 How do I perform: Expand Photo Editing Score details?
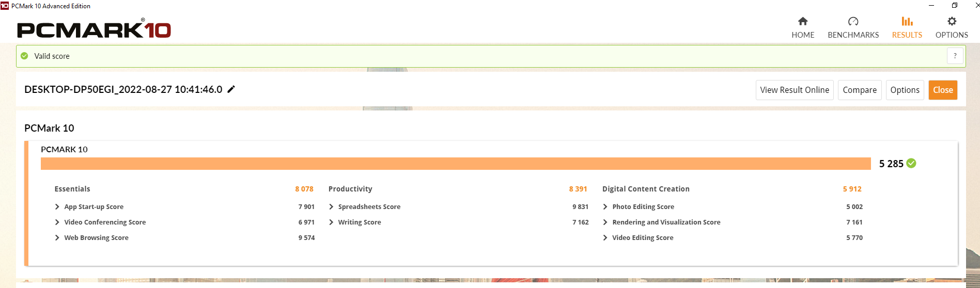pos(605,206)
